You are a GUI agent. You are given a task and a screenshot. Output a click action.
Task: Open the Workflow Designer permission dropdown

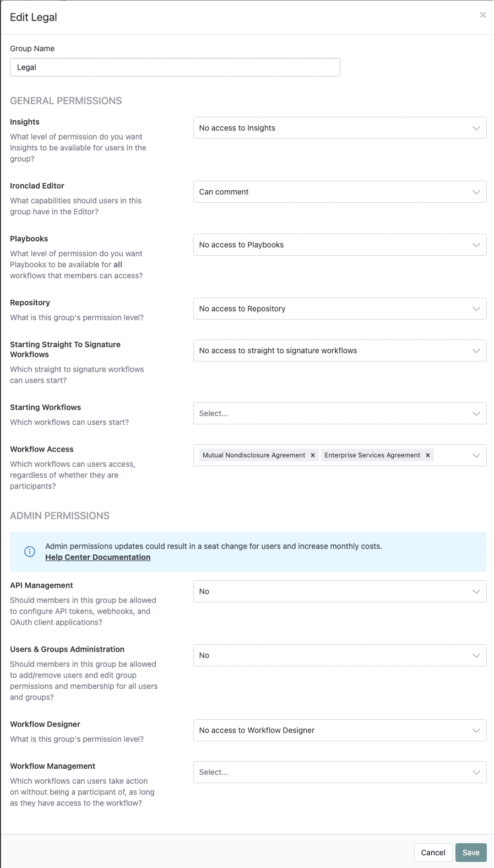pyautogui.click(x=340, y=730)
